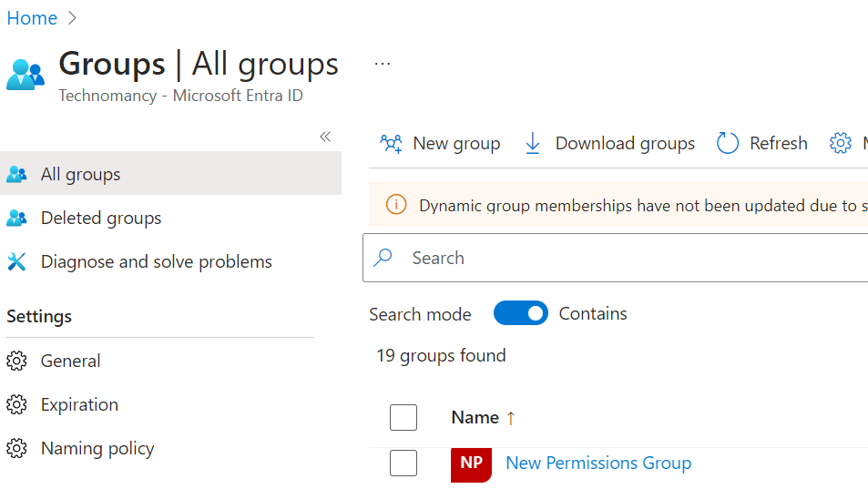
Task: Click the info icon in warning banner
Action: (396, 205)
